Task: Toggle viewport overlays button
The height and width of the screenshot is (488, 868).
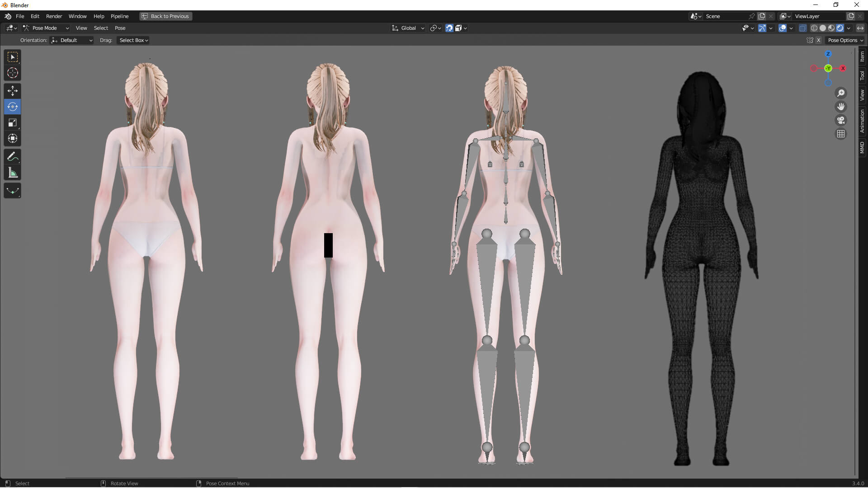Action: (783, 28)
